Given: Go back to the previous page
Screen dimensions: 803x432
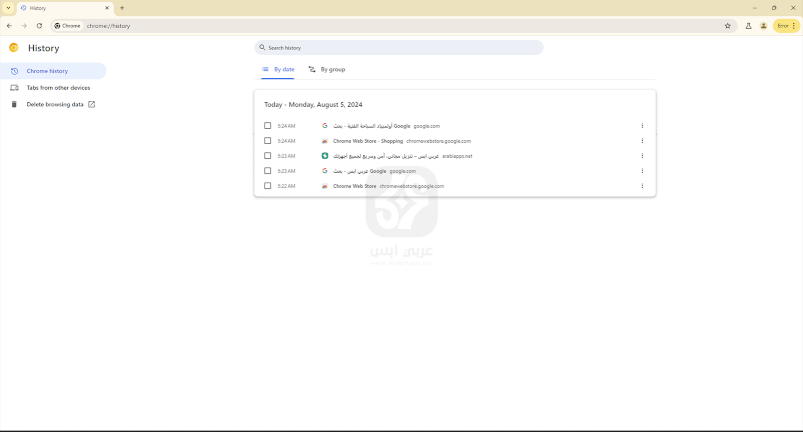Looking at the screenshot, I should pyautogui.click(x=9, y=26).
